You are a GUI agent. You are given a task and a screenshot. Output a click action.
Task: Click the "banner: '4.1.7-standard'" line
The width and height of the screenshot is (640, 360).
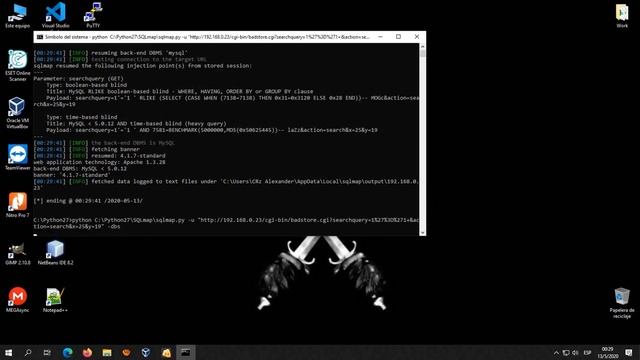tap(72, 175)
